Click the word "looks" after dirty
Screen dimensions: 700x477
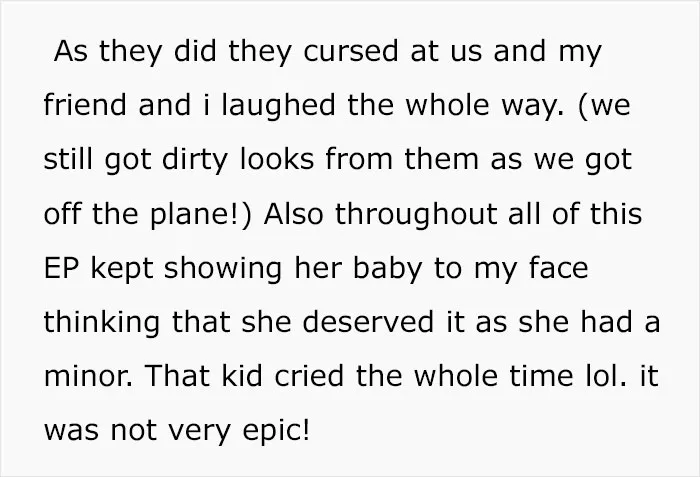[x=277, y=159]
